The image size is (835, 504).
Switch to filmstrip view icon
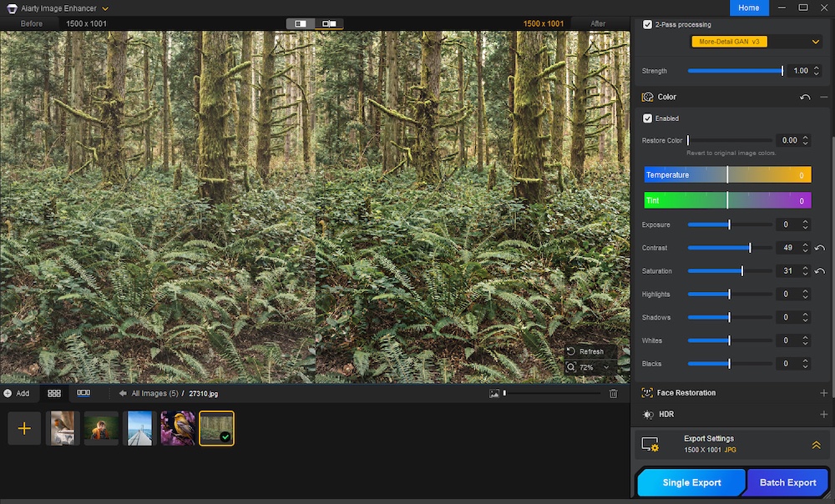[83, 393]
